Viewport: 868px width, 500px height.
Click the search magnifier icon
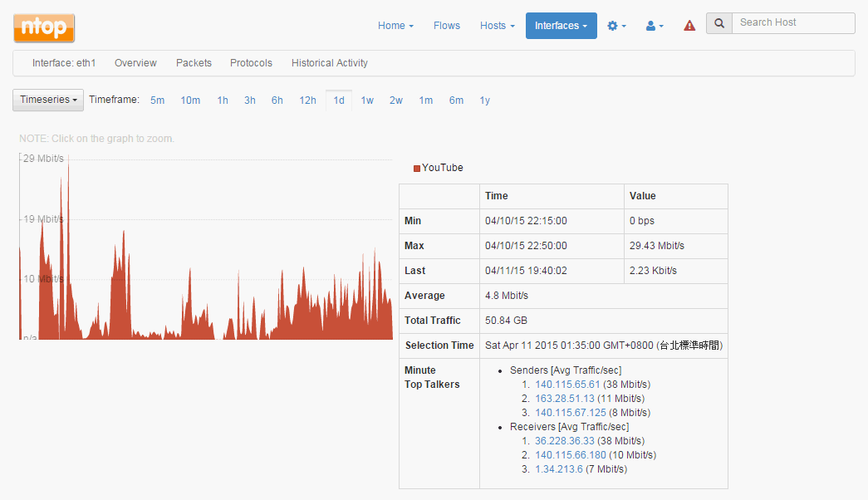coord(719,23)
